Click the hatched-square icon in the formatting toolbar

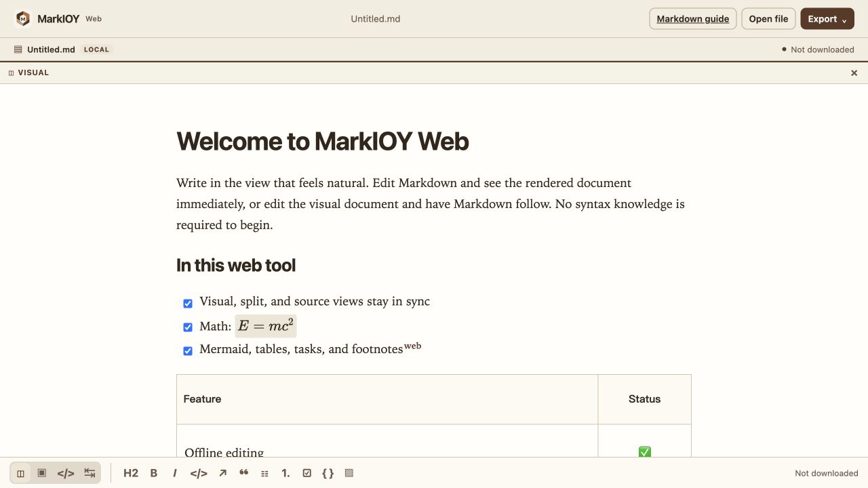click(349, 473)
